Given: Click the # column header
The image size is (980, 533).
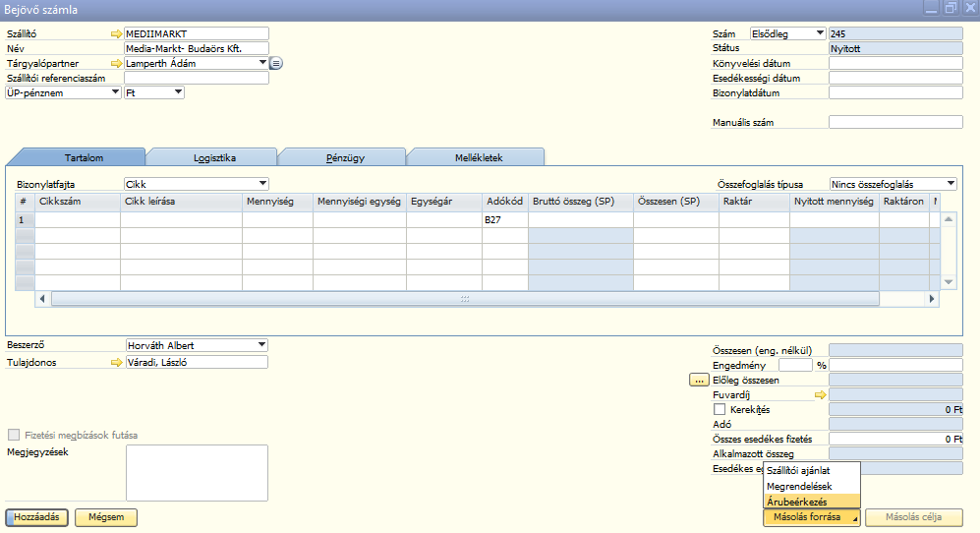Looking at the screenshot, I should pos(25,202).
